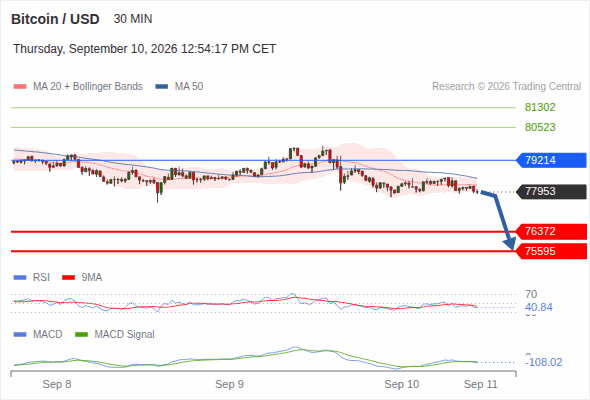The width and height of the screenshot is (590, 400).
Task: Select the 75595 red support tag
Action: tap(551, 251)
